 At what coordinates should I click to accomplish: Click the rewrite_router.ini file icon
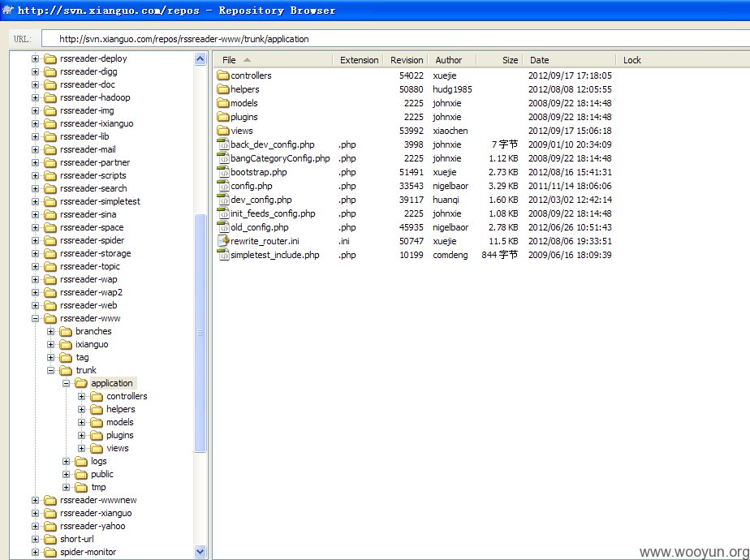223,241
